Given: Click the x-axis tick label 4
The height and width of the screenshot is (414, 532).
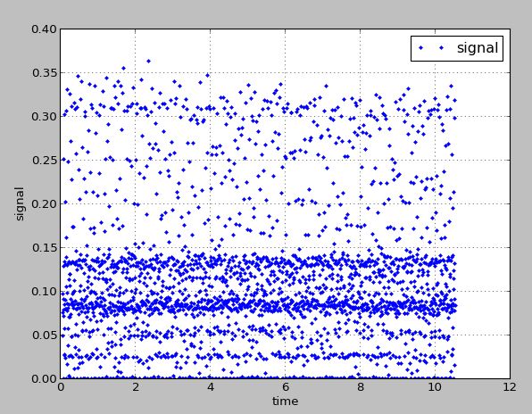Looking at the screenshot, I should tap(211, 387).
